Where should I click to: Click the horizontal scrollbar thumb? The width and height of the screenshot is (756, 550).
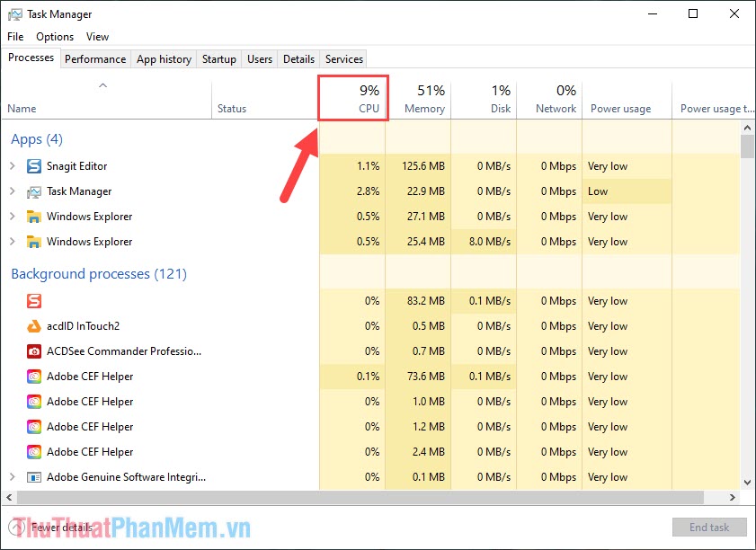[360, 497]
